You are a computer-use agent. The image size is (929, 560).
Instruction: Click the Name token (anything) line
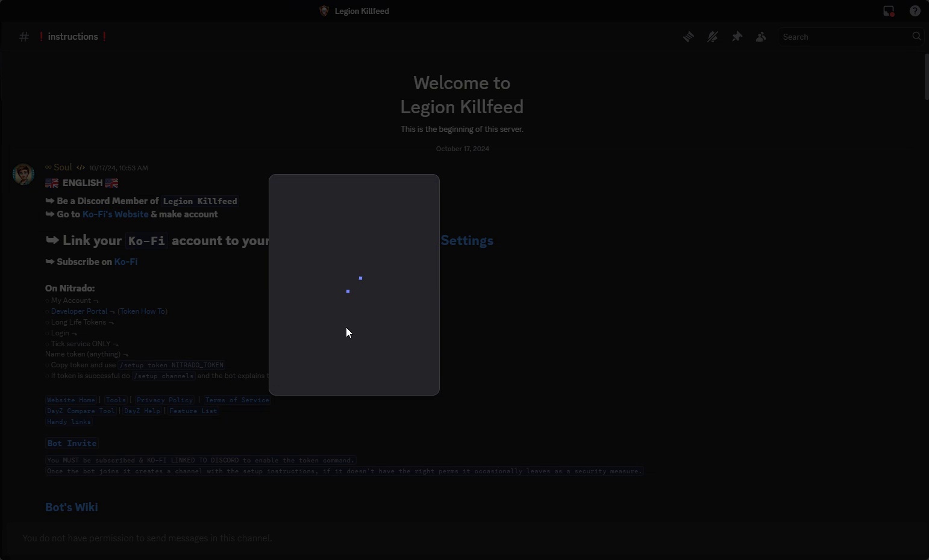pyautogui.click(x=87, y=355)
